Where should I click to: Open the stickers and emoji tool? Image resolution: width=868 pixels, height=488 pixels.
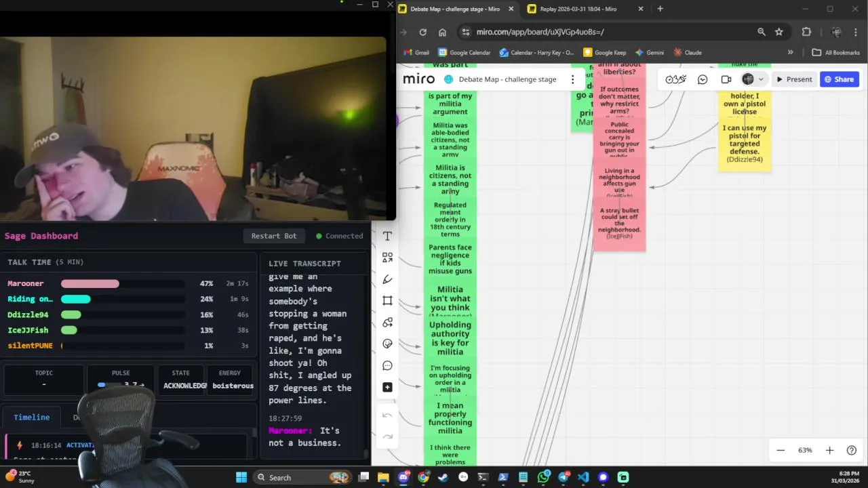[x=387, y=344]
